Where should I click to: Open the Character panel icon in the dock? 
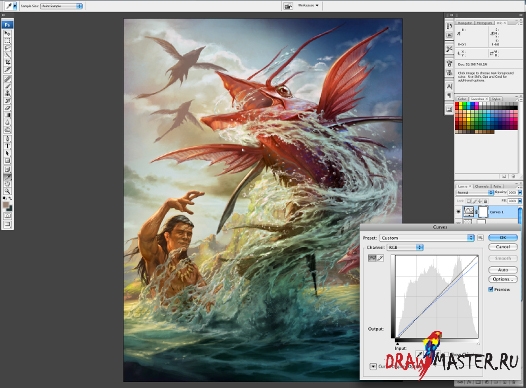pyautogui.click(x=450, y=87)
